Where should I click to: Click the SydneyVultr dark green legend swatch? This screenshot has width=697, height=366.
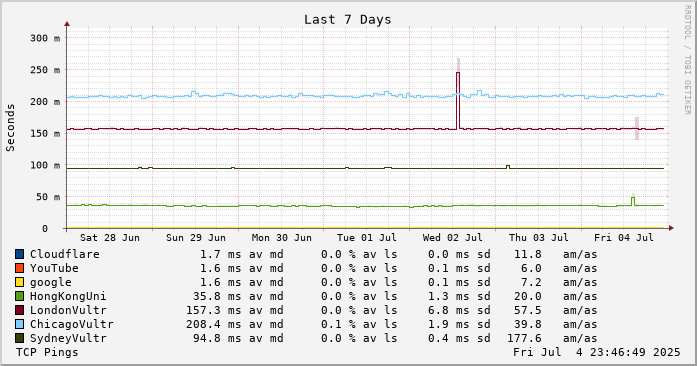[20, 338]
